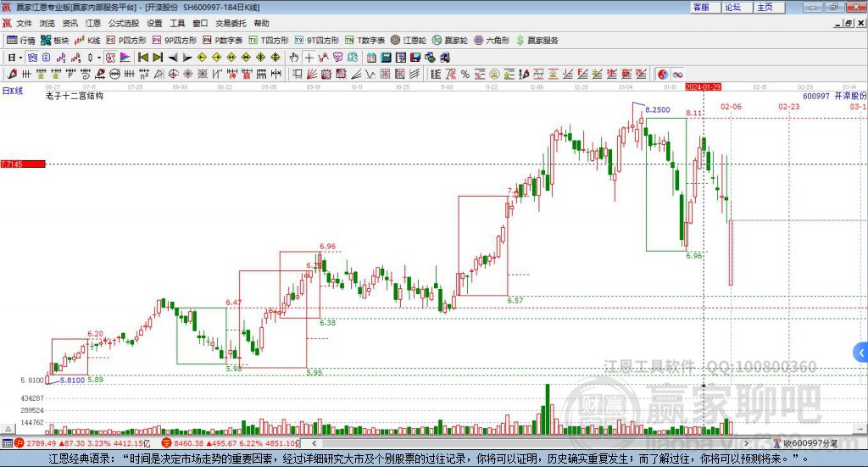Open the 收600997分笔 status entry
The height and width of the screenshot is (467, 868).
[x=806, y=443]
